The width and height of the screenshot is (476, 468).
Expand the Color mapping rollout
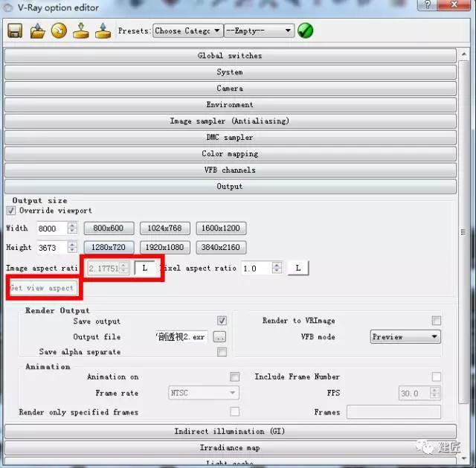(x=231, y=154)
